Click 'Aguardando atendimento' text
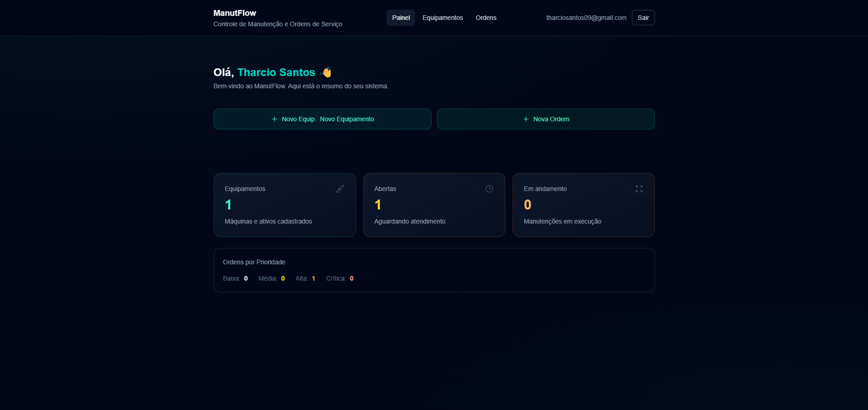Viewport: 868px width, 410px height. tap(410, 221)
